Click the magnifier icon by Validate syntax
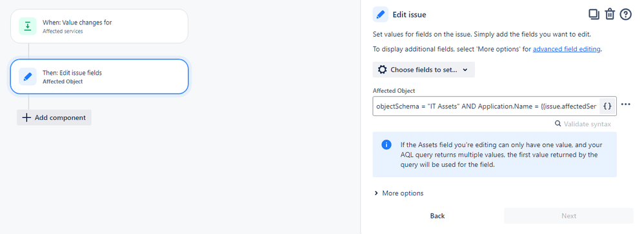Screen dimensions: 644x234 pos(558,124)
